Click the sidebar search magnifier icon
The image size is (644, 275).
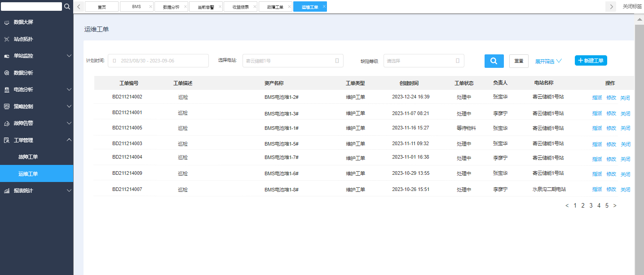pyautogui.click(x=67, y=6)
